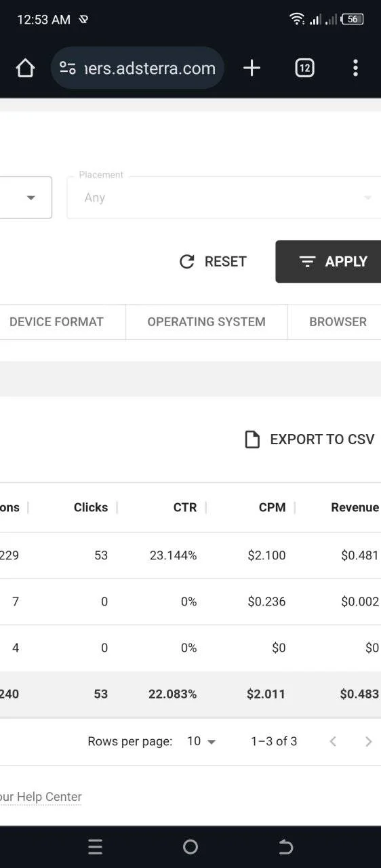This screenshot has width=381, height=868.
Task: Click the RESET refresh icon
Action: coord(187,262)
